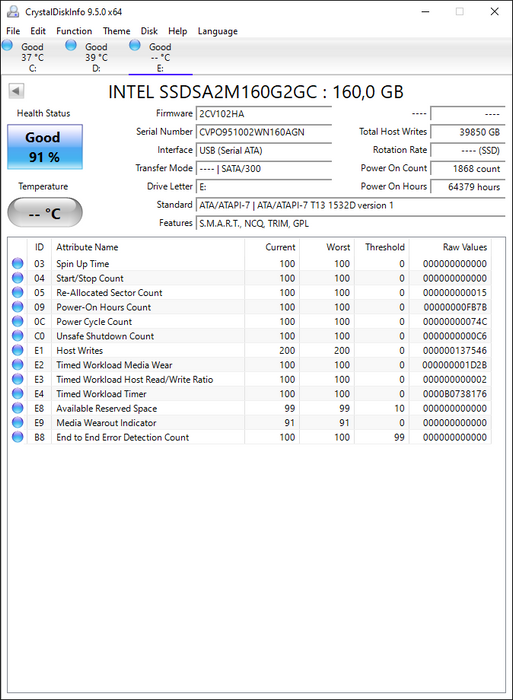Open the Edit menu

(x=38, y=31)
